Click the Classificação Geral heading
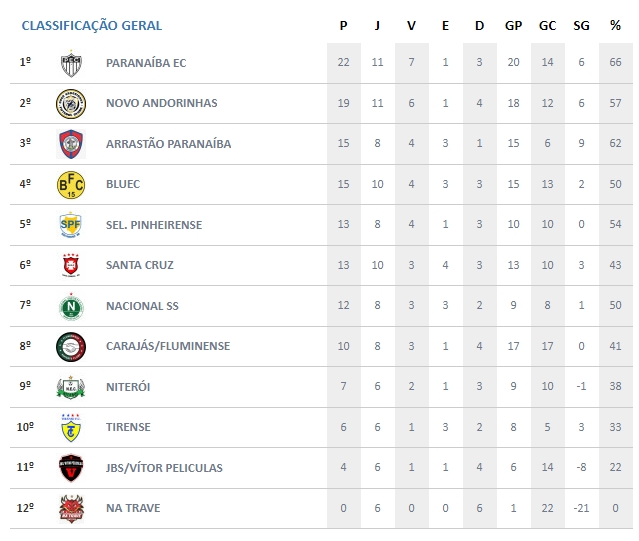The height and width of the screenshot is (541, 639). 92,25
